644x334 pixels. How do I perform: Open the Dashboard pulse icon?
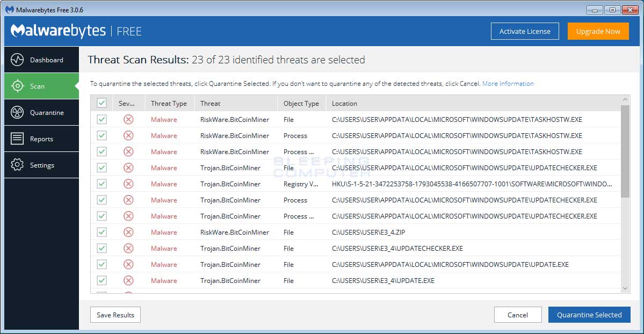point(17,60)
